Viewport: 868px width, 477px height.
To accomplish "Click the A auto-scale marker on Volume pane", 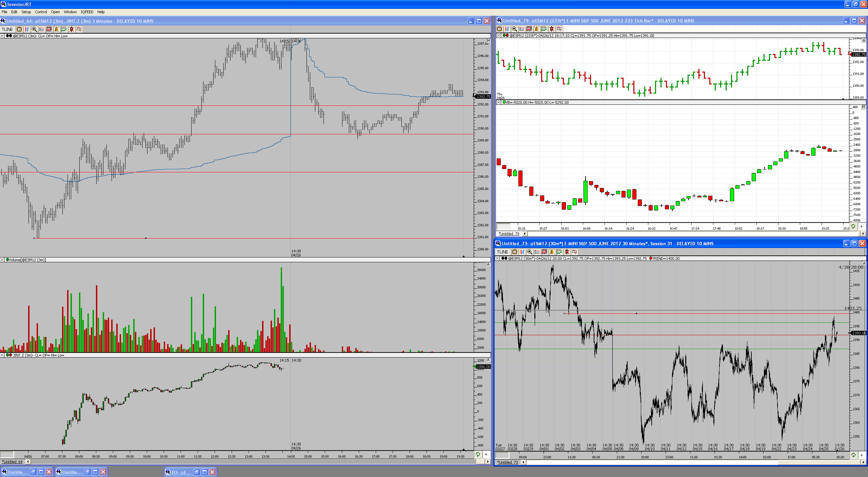I will [x=488, y=265].
